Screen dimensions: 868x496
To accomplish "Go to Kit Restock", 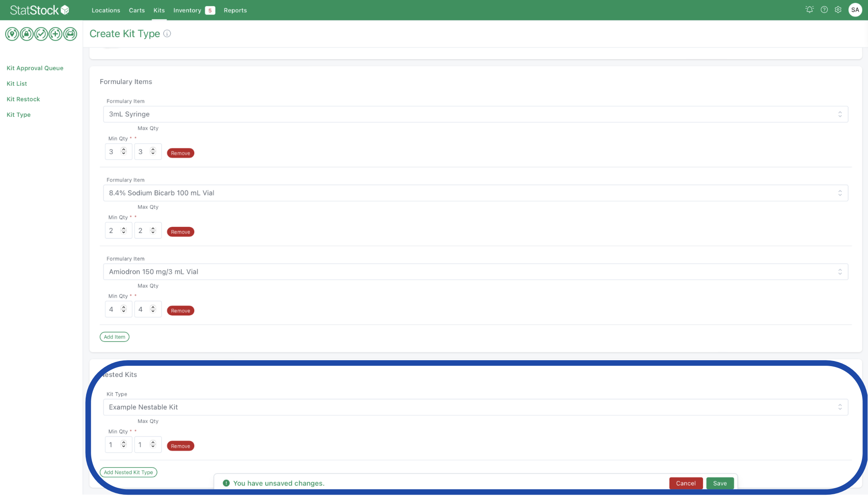I will click(23, 99).
